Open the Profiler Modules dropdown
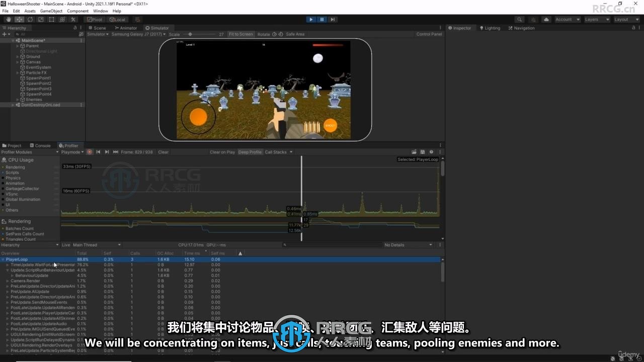 29,152
